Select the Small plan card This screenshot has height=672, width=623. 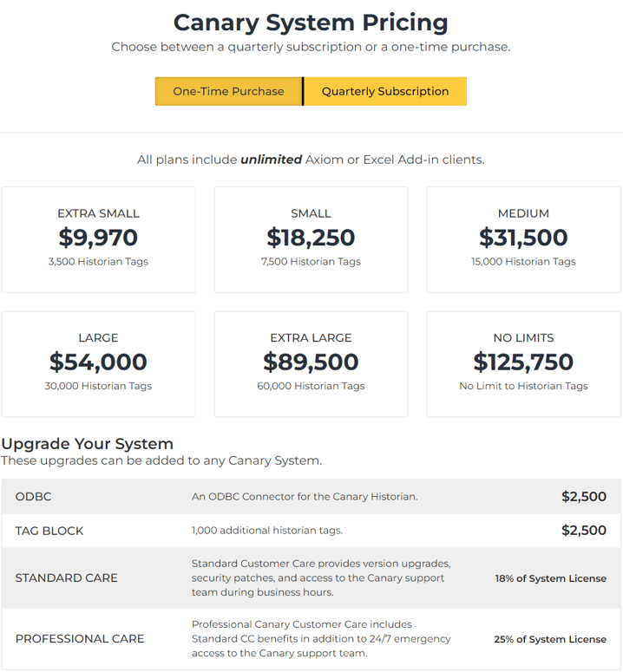[311, 239]
